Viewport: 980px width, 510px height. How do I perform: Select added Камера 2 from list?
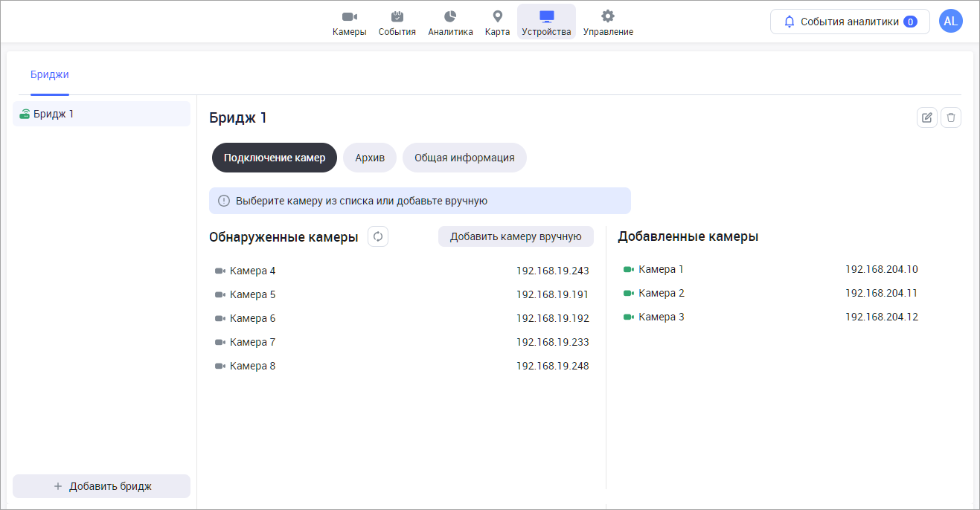(x=661, y=293)
